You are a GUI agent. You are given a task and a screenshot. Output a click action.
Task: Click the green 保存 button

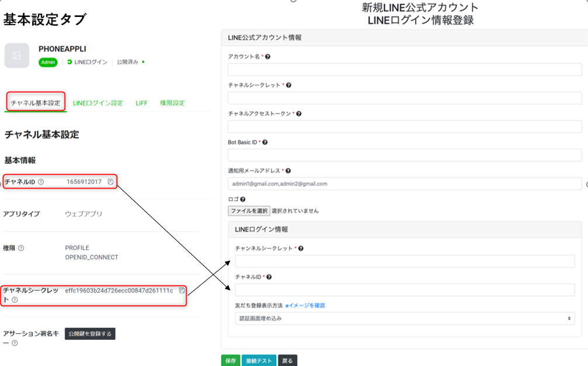231,360
